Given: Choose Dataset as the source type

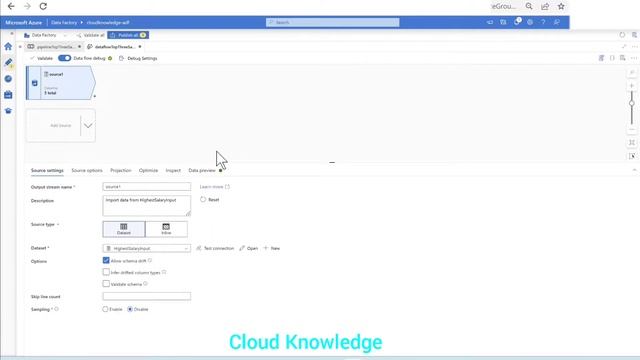Looking at the screenshot, I should pos(124,229).
